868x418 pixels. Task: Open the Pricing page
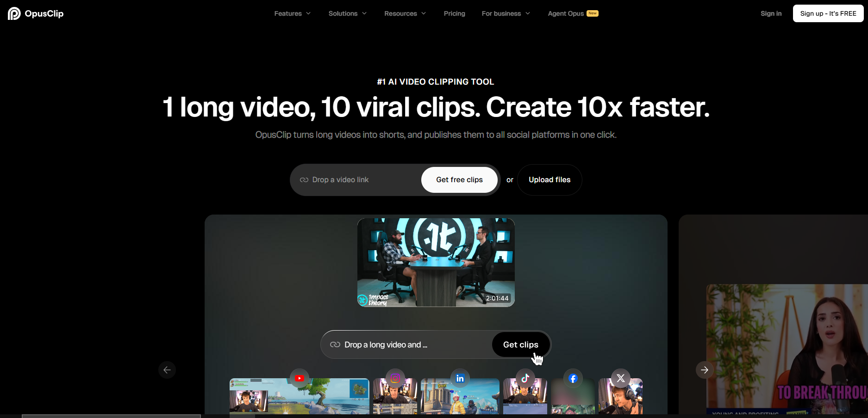[x=455, y=13]
